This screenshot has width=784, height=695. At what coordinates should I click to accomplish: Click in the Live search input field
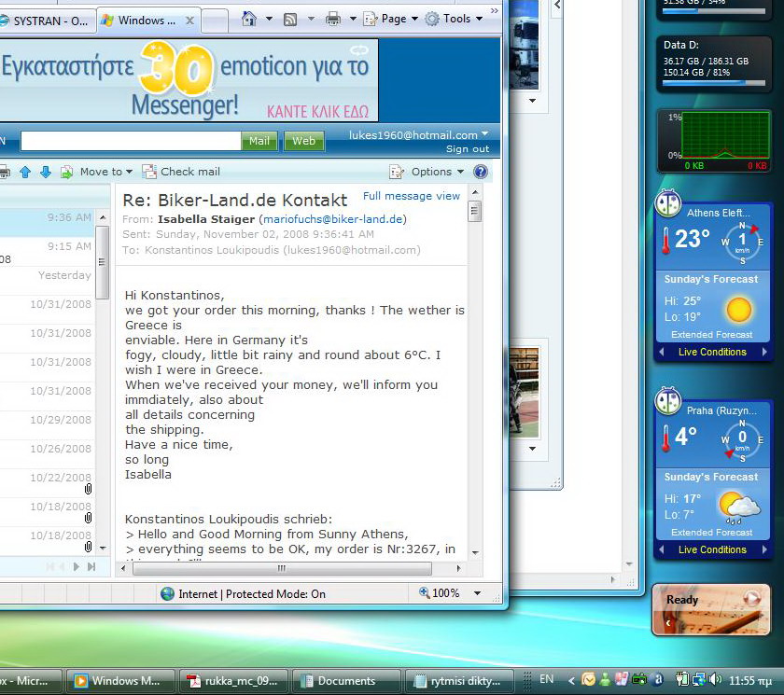(131, 141)
